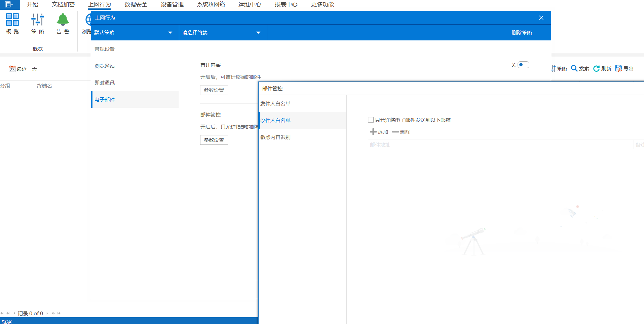Viewport: 644px width, 324px height.
Task: Toggle the 审计内容 switch on
Action: [x=523, y=65]
